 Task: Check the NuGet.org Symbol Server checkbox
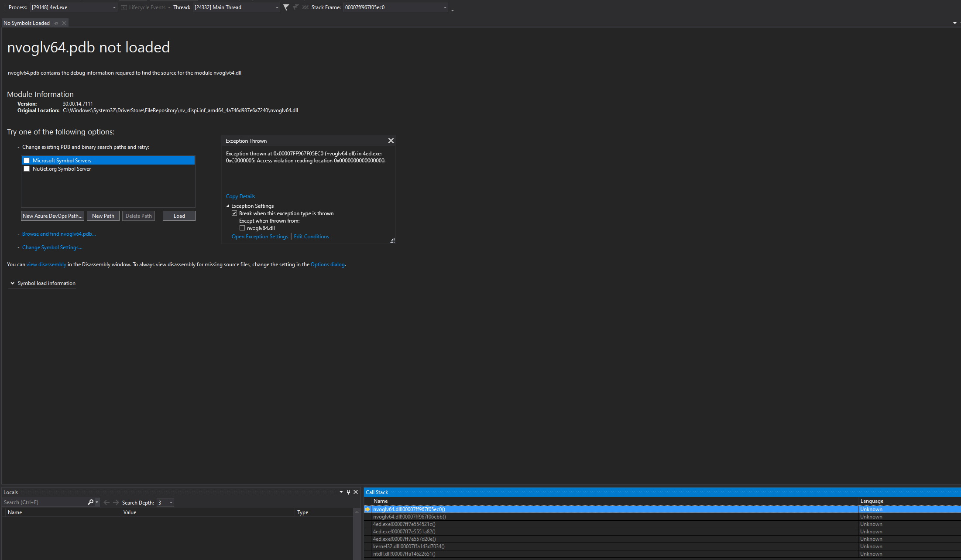tap(27, 169)
